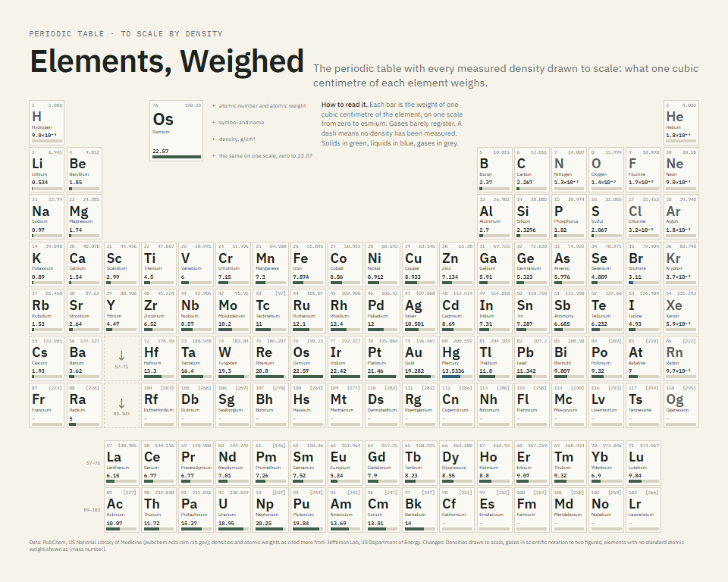Click Mercury's blue liquid density bar
Image resolution: width=728 pixels, height=582 pixels.
click(451, 377)
